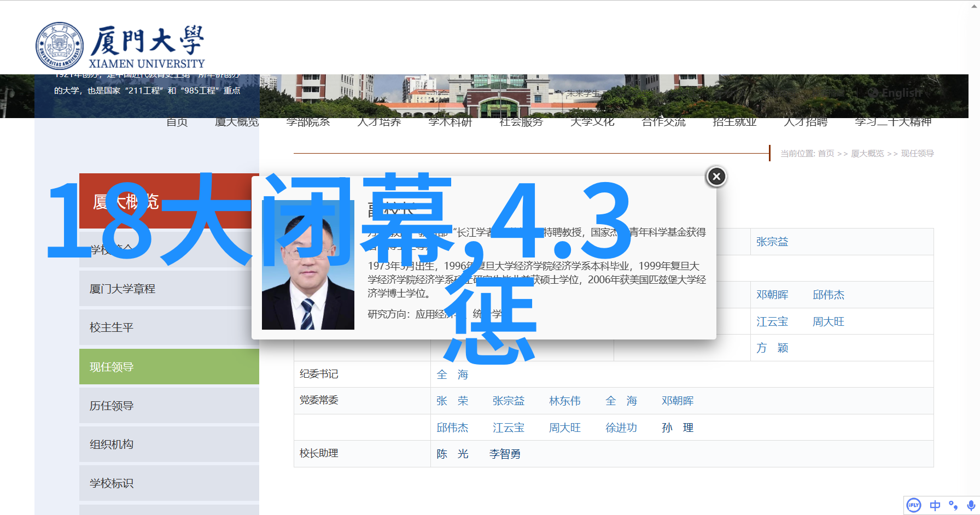Open 学部院系 in the navigation bar
Image resolution: width=980 pixels, height=515 pixels.
(308, 122)
